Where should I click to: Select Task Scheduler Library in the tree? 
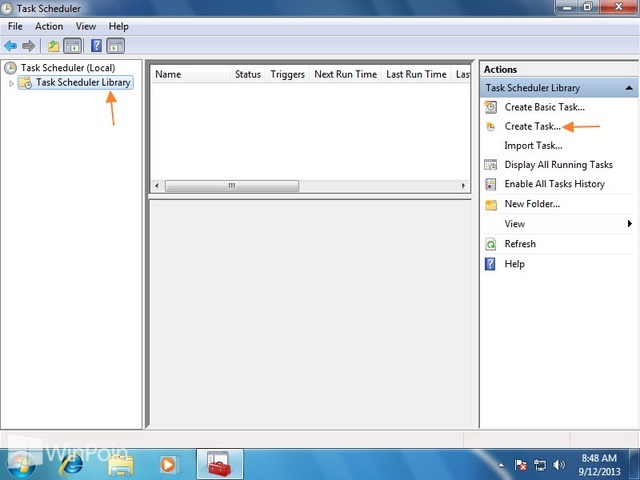[83, 82]
